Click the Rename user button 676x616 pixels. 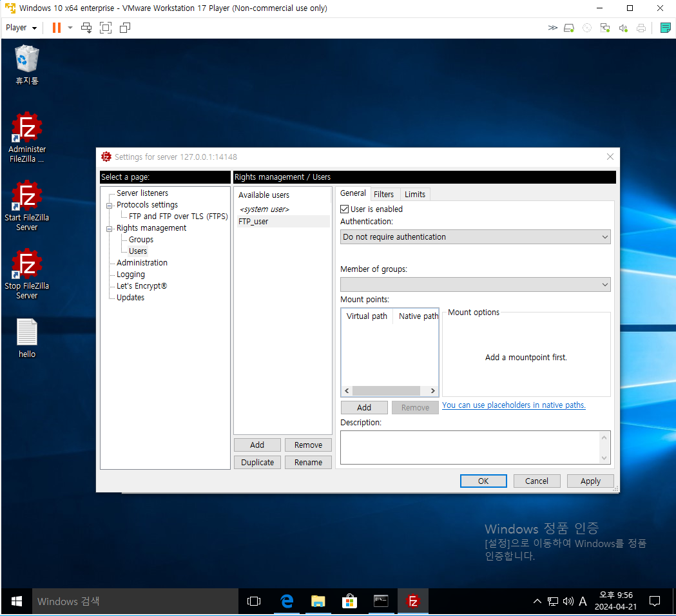coord(308,463)
